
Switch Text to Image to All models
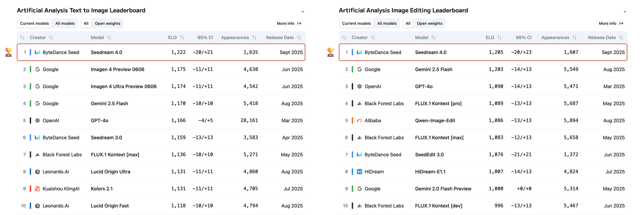point(65,23)
